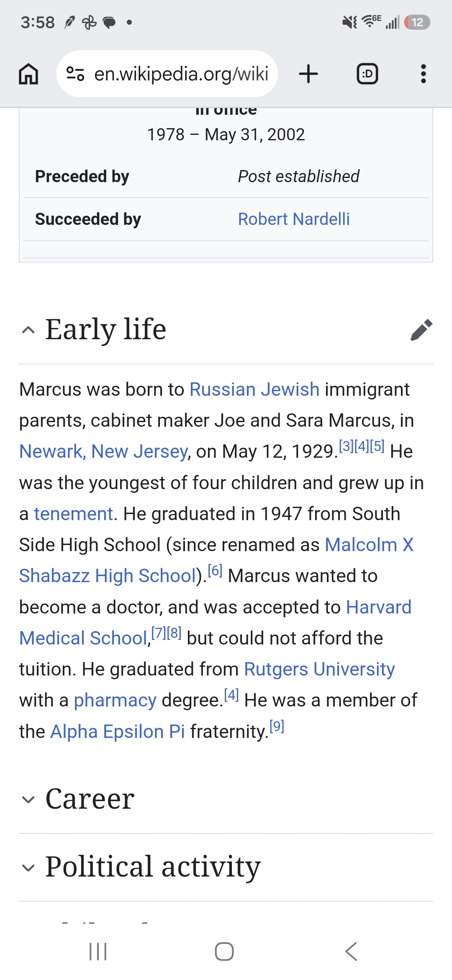Open the tab switcher icon

click(367, 74)
